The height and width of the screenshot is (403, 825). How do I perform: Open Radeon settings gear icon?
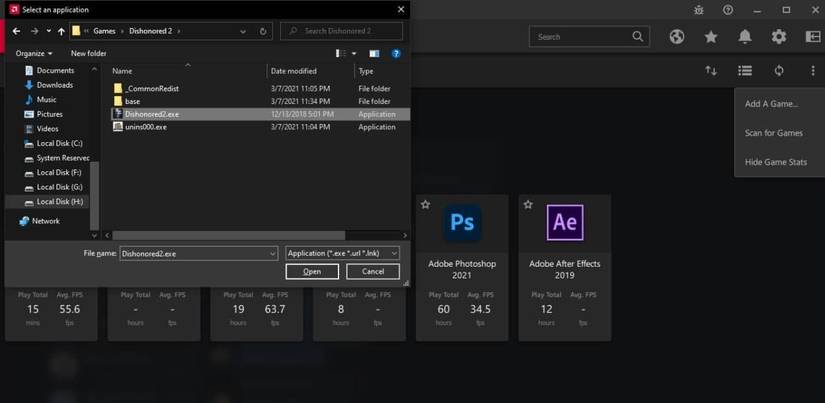(x=779, y=37)
